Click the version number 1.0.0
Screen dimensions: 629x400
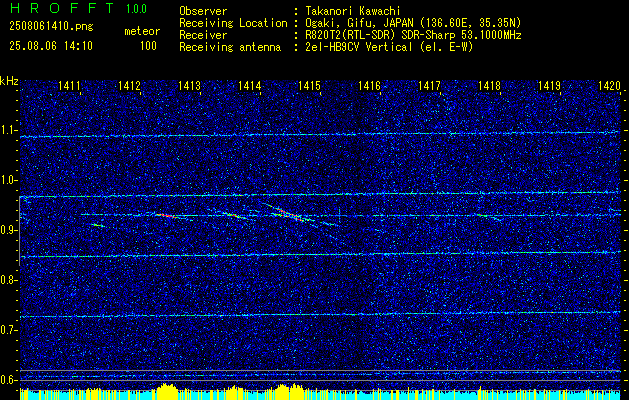click(x=136, y=9)
